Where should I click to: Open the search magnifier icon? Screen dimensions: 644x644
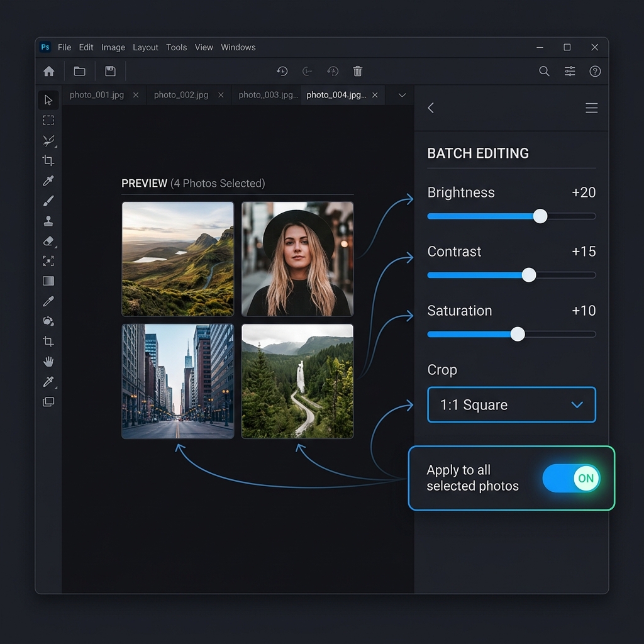pyautogui.click(x=544, y=71)
